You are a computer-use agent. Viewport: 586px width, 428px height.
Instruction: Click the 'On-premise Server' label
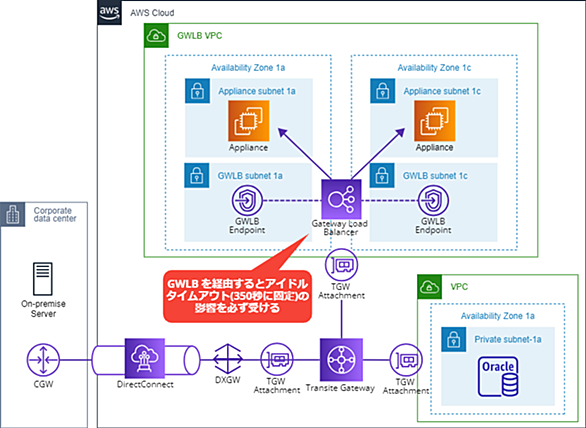coord(43,309)
